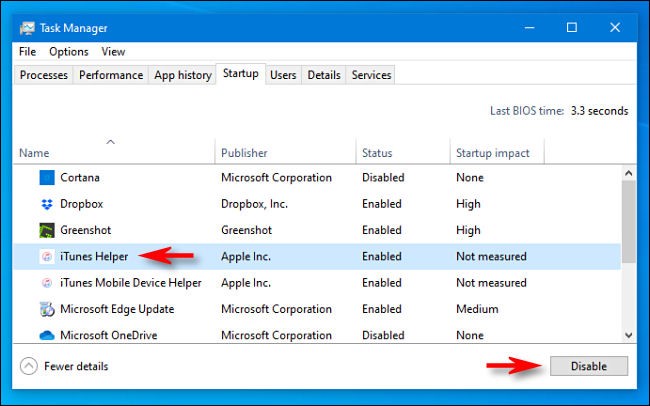Click Microsoft OneDrive's Disabled status cell
This screenshot has height=406, width=650.
coord(383,335)
